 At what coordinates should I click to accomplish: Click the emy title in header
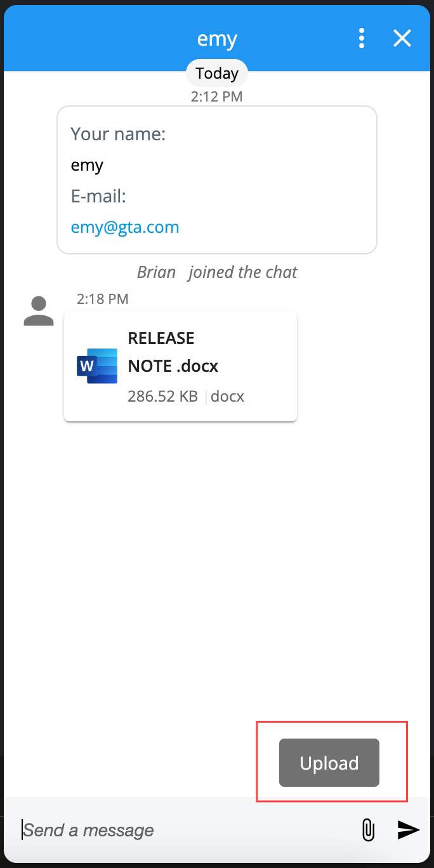click(217, 39)
